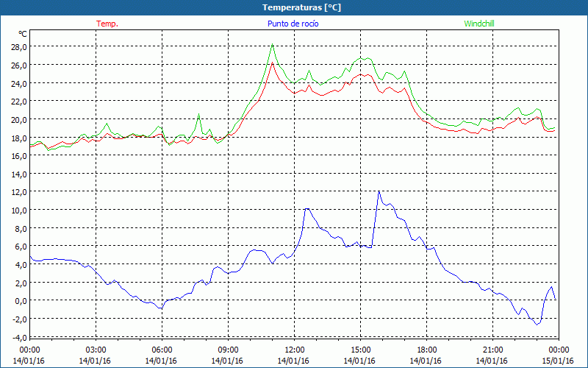Click the 12,0 y-axis value
The width and height of the screenshot is (588, 368).
pos(19,192)
